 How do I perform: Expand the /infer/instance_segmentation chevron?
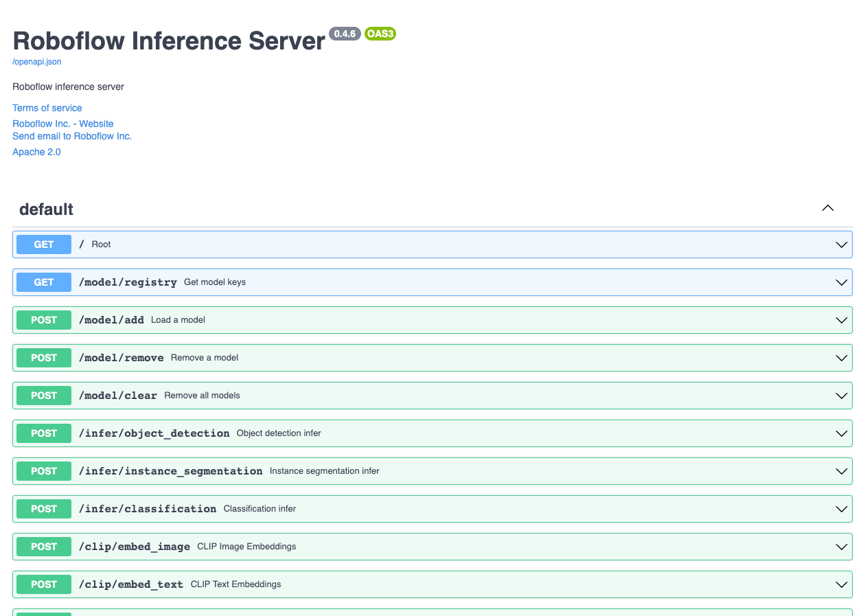point(841,471)
